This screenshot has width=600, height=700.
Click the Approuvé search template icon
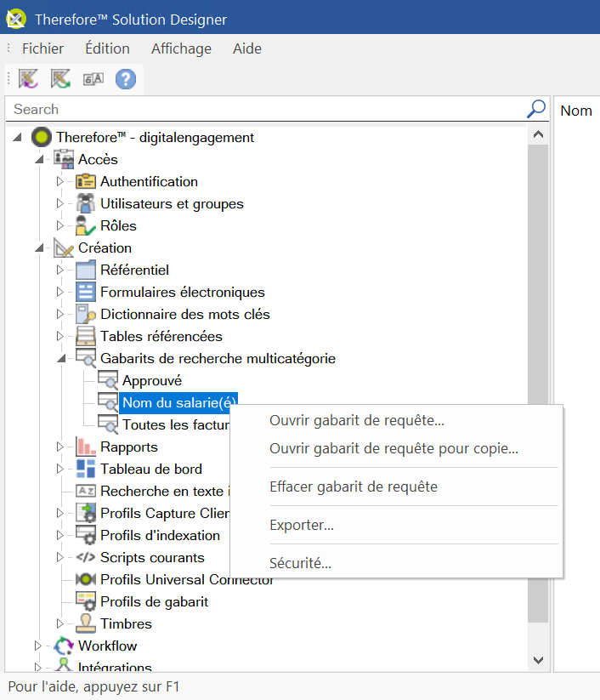pos(108,380)
